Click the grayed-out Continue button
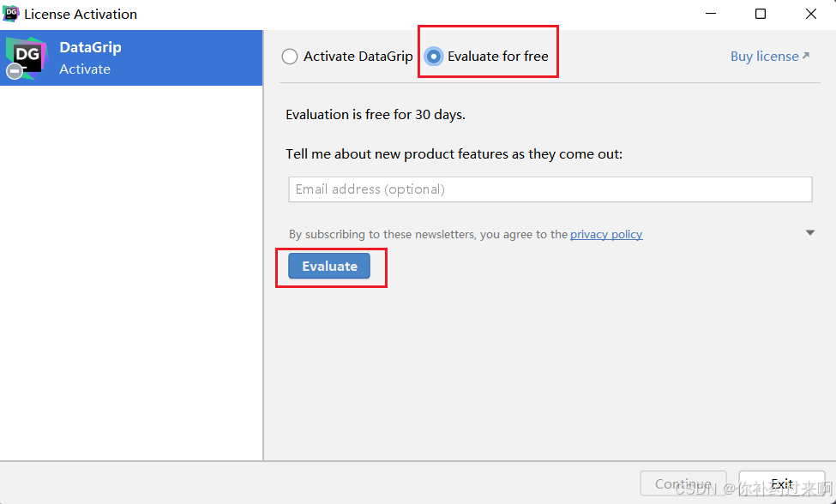The height and width of the screenshot is (504, 836). pyautogui.click(x=683, y=483)
